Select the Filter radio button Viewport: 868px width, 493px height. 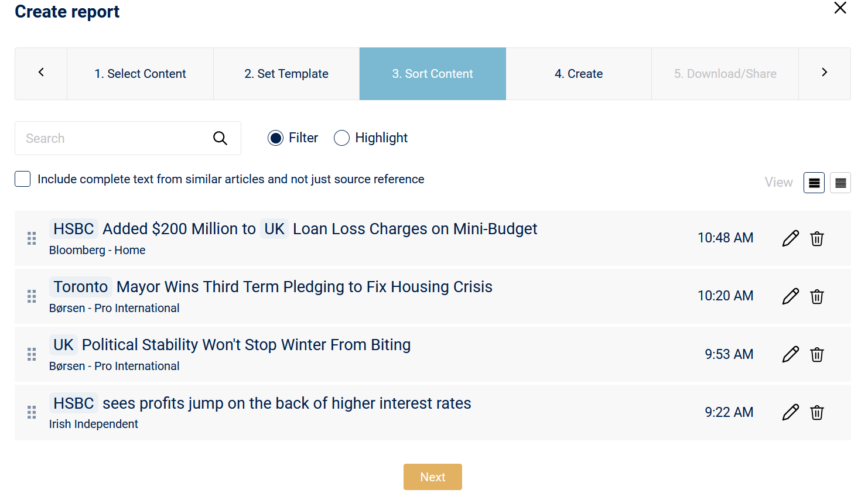[275, 138]
